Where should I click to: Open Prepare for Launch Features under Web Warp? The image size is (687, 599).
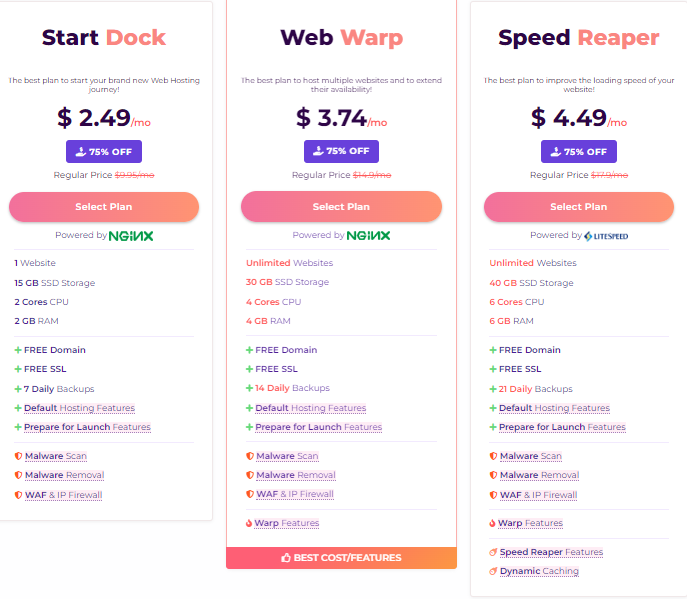click(318, 427)
